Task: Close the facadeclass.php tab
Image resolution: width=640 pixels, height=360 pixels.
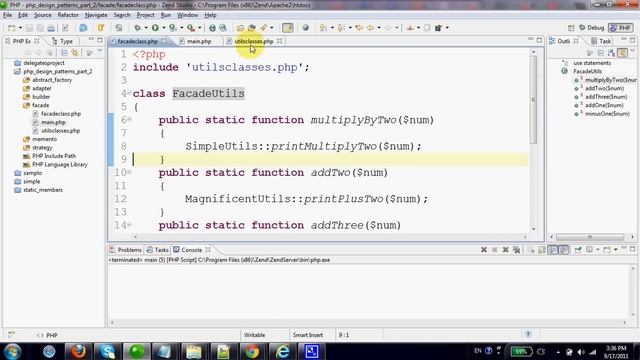Action: pyautogui.click(x=164, y=41)
